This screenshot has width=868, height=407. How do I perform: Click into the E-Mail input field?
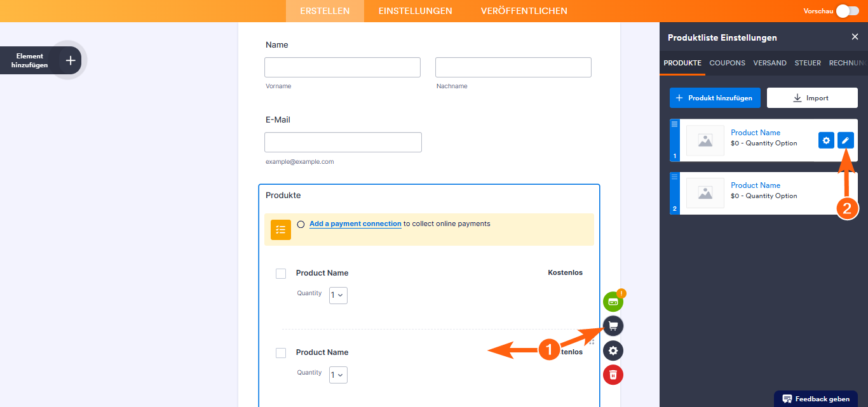343,142
